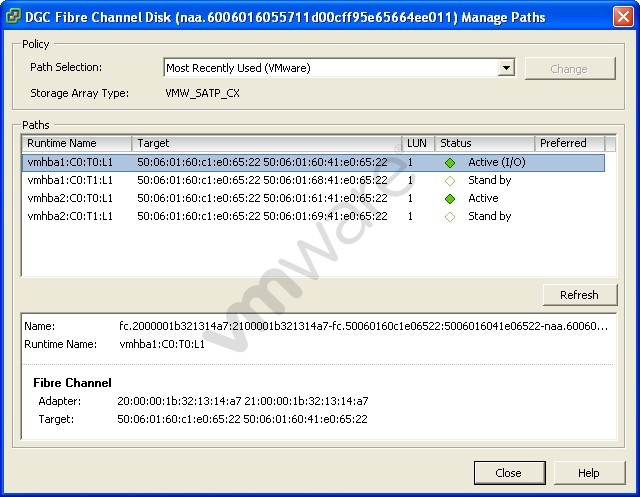Click the Fibre Channel Adapter WWN value
This screenshot has height=497, width=640.
click(x=243, y=402)
